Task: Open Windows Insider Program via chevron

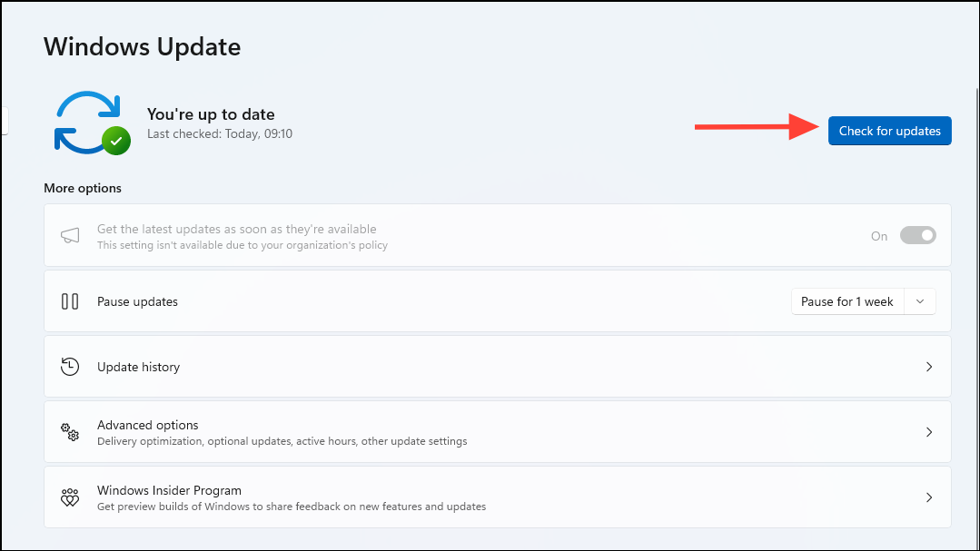Action: click(x=929, y=497)
